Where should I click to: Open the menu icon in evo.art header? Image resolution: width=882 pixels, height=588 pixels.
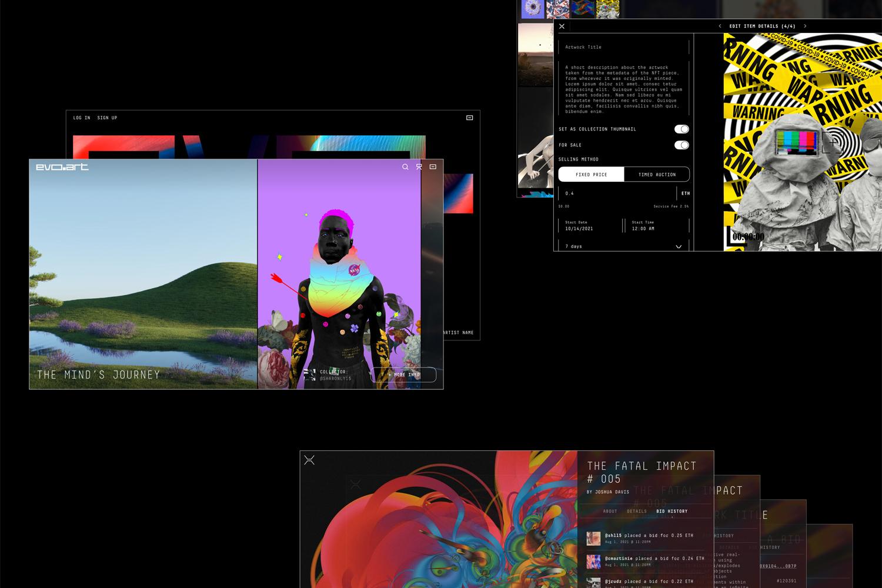pos(433,167)
